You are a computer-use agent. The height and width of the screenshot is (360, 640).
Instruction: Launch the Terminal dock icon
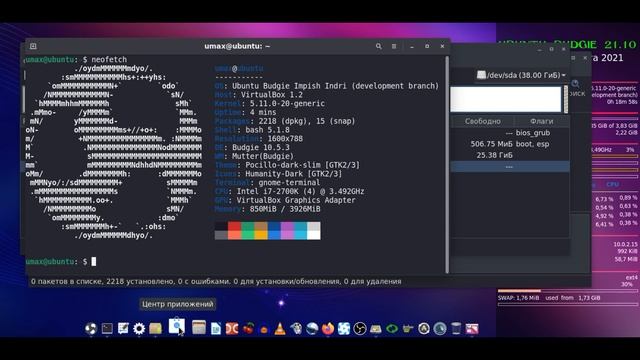pos(107,328)
